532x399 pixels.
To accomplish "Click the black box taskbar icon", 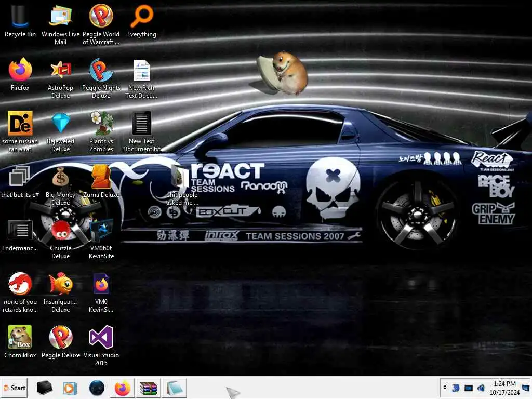I will point(44,388).
